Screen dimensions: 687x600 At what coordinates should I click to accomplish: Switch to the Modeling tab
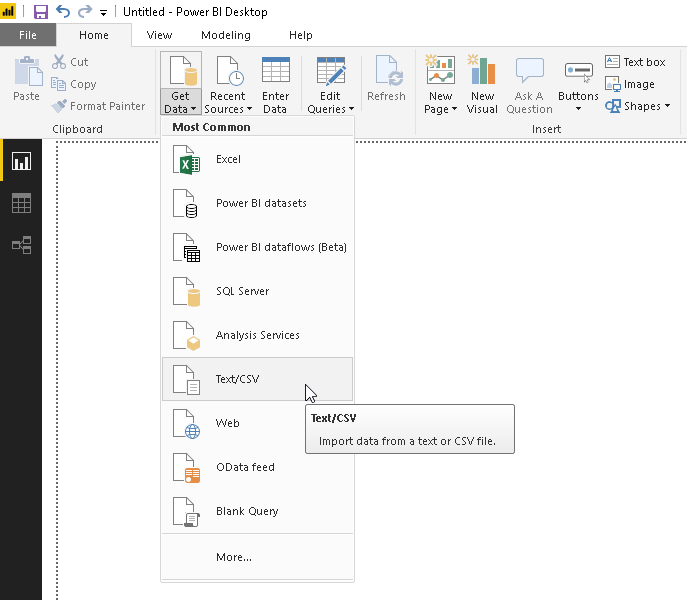click(x=226, y=35)
